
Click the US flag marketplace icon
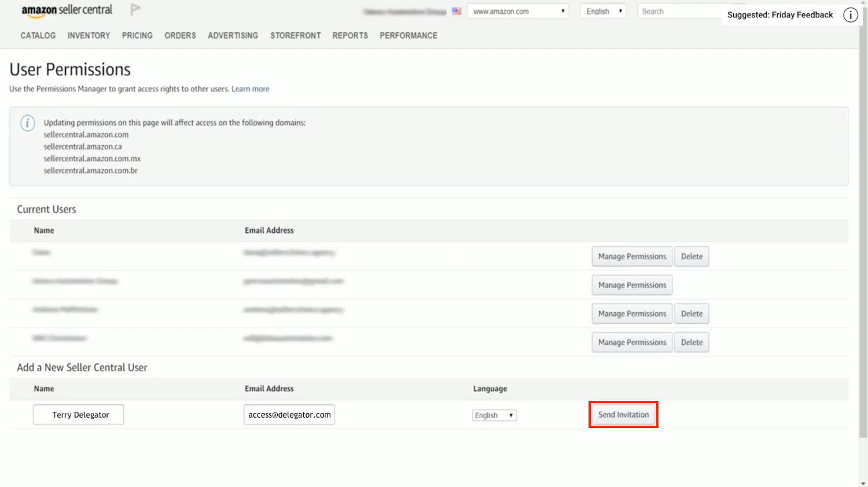coord(457,11)
